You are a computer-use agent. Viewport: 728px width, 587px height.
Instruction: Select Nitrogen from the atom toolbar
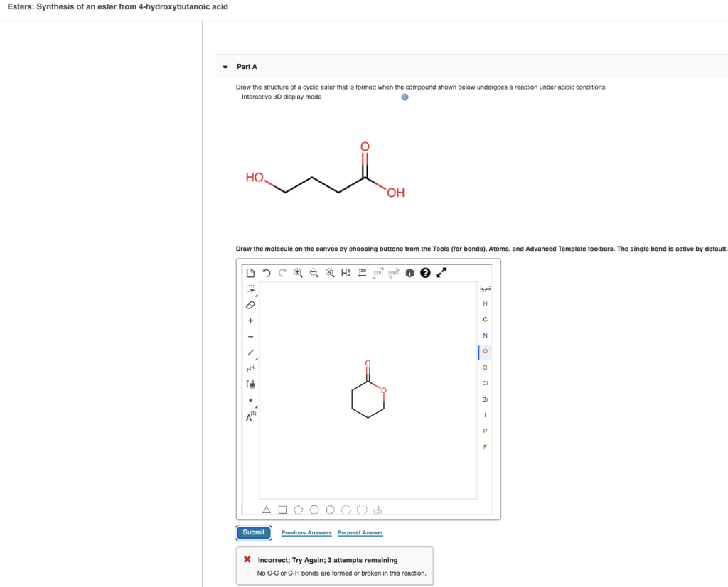pos(484,335)
